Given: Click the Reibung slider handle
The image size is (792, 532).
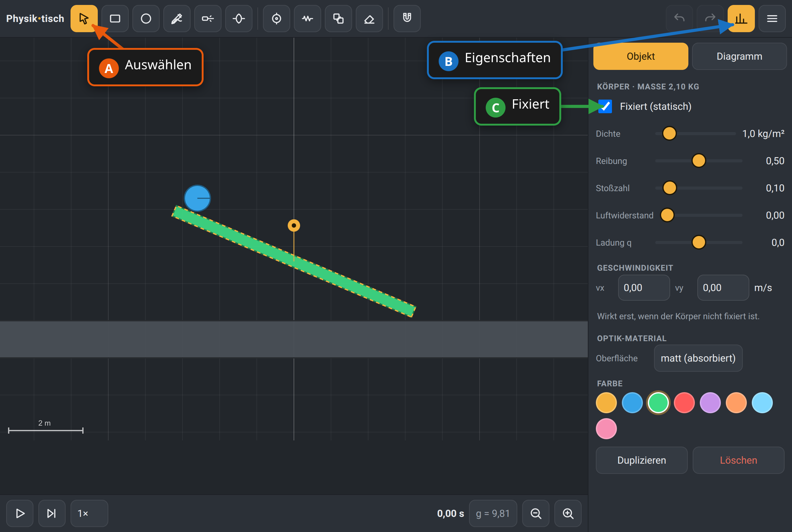Looking at the screenshot, I should coord(699,161).
